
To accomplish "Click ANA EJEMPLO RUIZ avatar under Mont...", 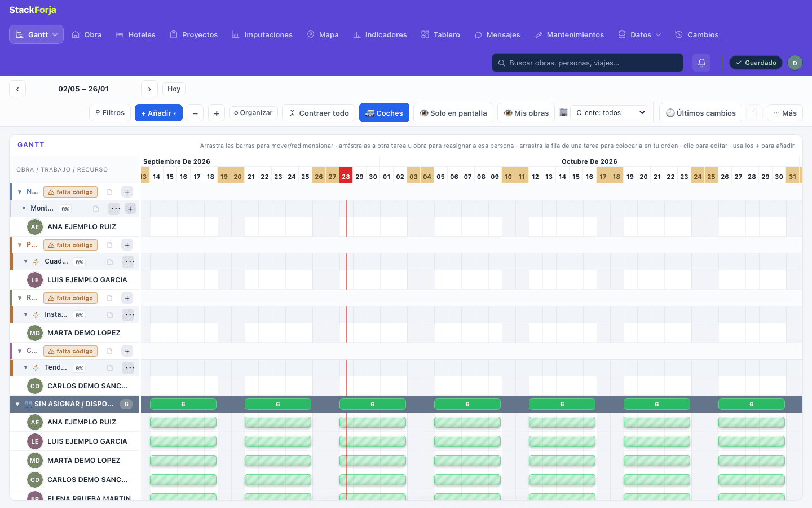I will pyautogui.click(x=35, y=227).
